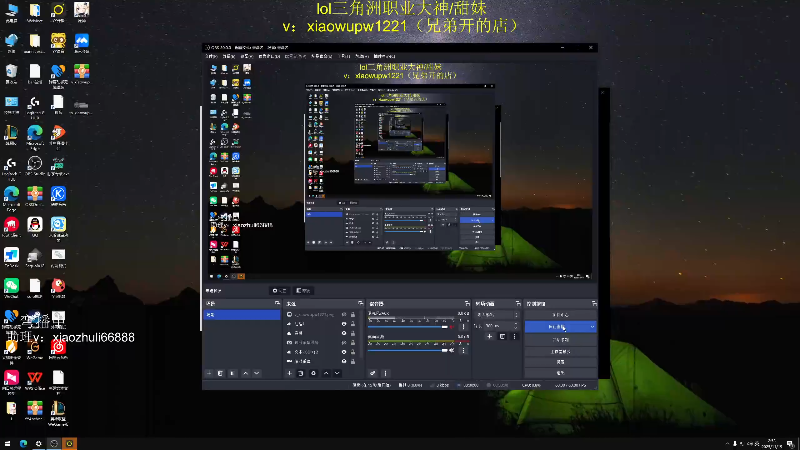The width and height of the screenshot is (800, 450).
Task: Show the fourth source via its eye toggle
Action: click(x=344, y=342)
